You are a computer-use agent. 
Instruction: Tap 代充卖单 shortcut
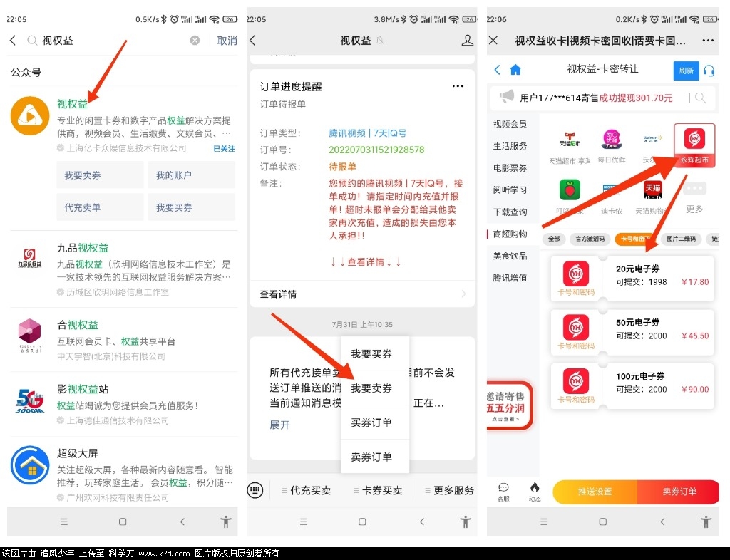pos(100,207)
